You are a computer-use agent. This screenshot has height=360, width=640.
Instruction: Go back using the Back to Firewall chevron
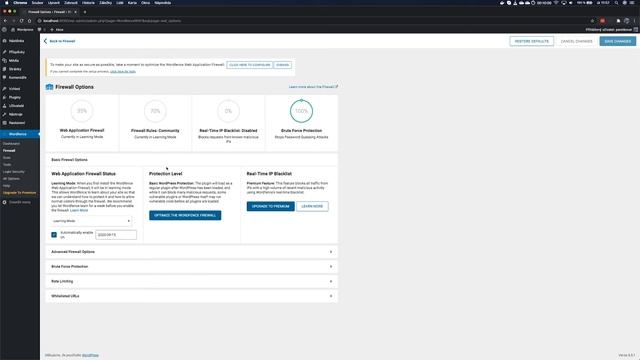tap(45, 41)
